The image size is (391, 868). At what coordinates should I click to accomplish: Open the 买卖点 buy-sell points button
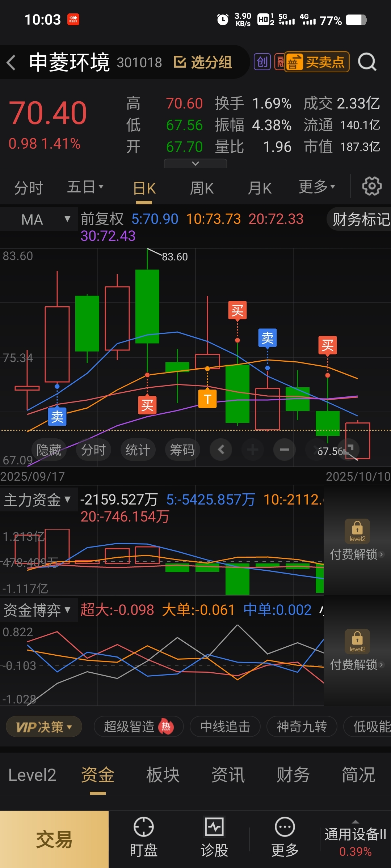(317, 62)
